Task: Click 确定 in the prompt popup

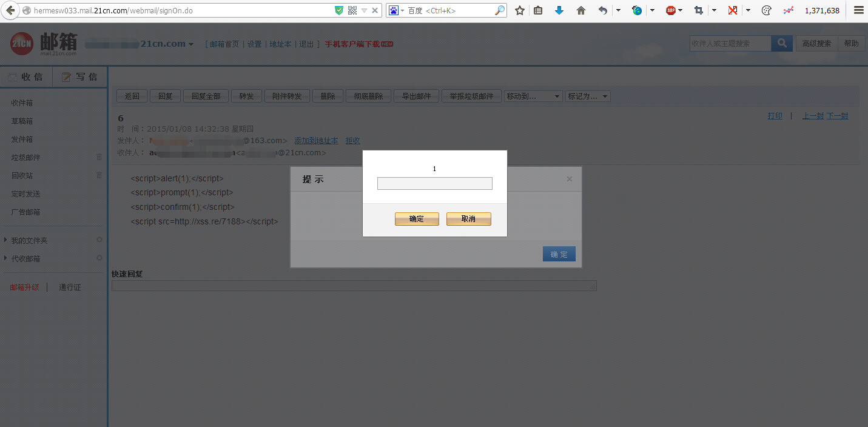Action: click(417, 219)
